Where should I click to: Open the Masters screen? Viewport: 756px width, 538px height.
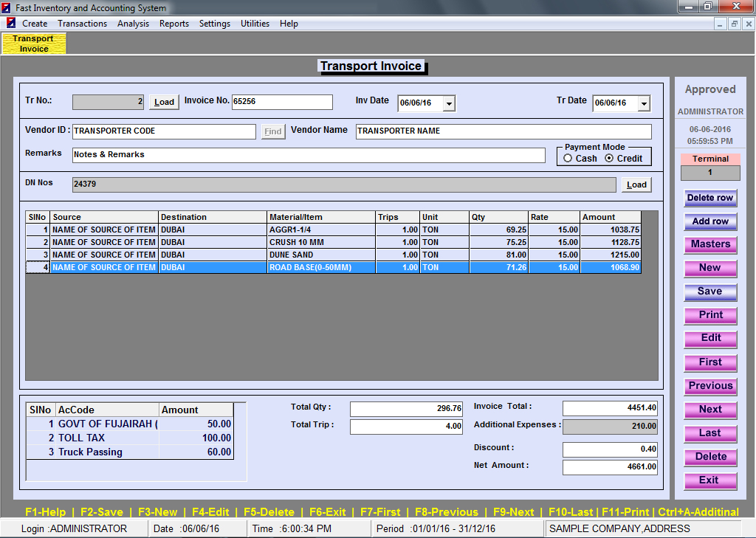pyautogui.click(x=710, y=244)
